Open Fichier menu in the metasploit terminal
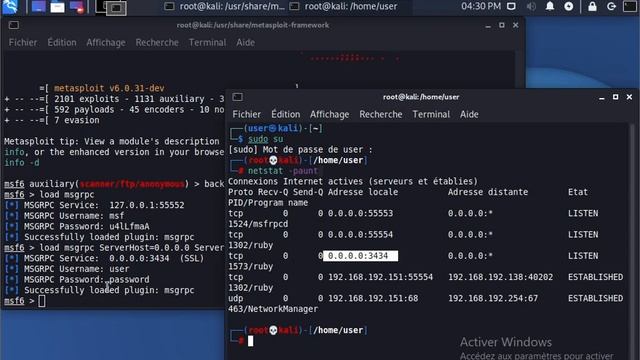Image resolution: width=640 pixels, height=360 pixels. pos(23,42)
